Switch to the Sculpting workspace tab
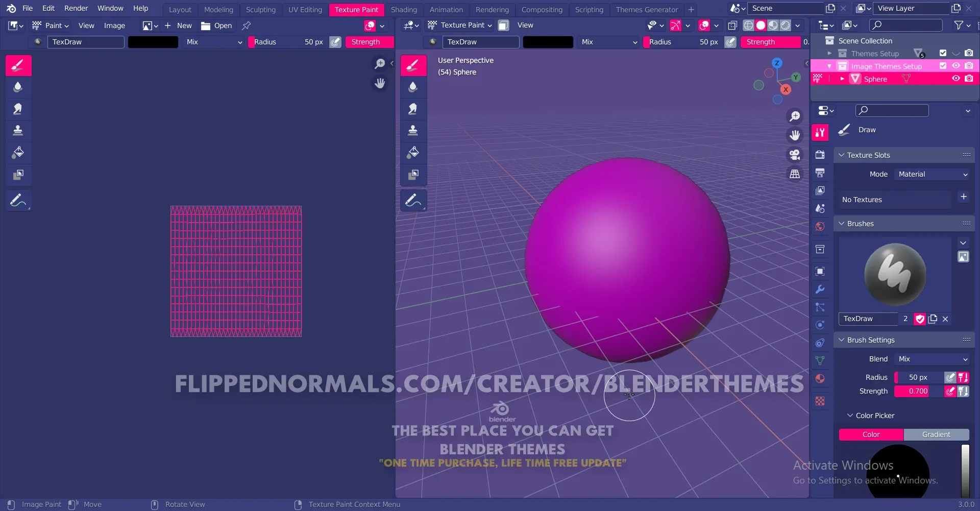 [260, 9]
